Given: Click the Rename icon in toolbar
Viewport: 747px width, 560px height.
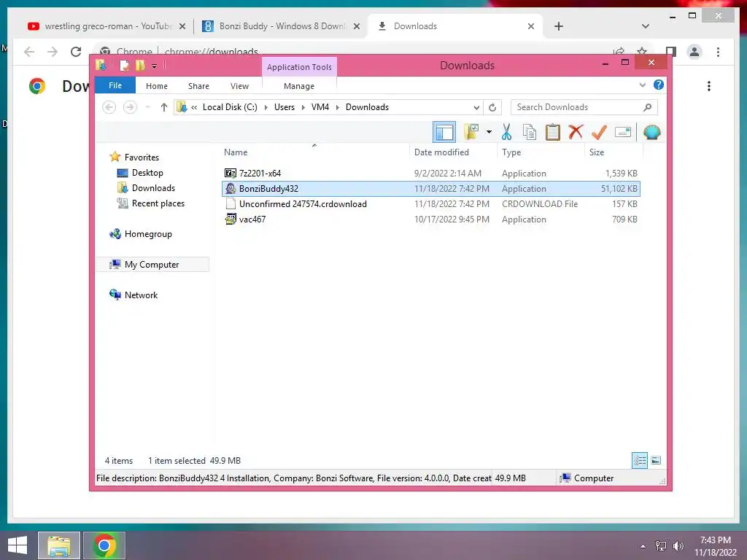Looking at the screenshot, I should pyautogui.click(x=623, y=132).
